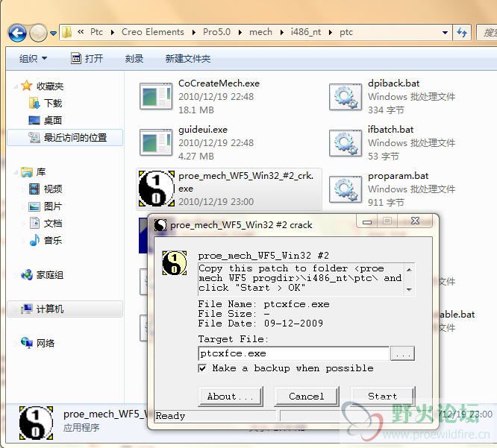The height and width of the screenshot is (448, 497).
Task: Click 刻录 in the Explorer toolbar
Action: [134, 59]
